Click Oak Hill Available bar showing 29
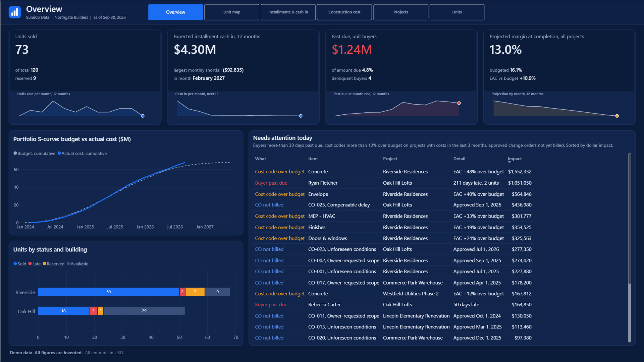 coord(144,311)
